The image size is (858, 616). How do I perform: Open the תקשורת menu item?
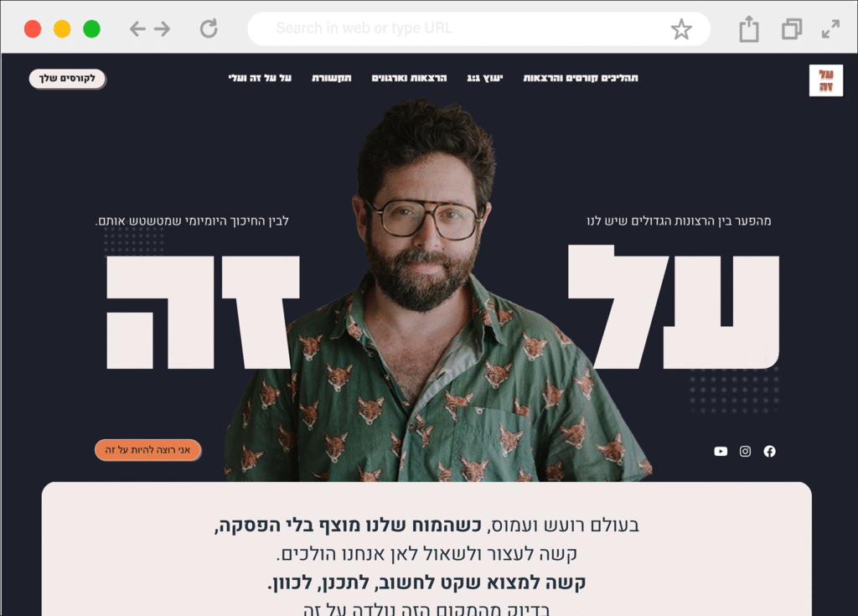[x=332, y=78]
